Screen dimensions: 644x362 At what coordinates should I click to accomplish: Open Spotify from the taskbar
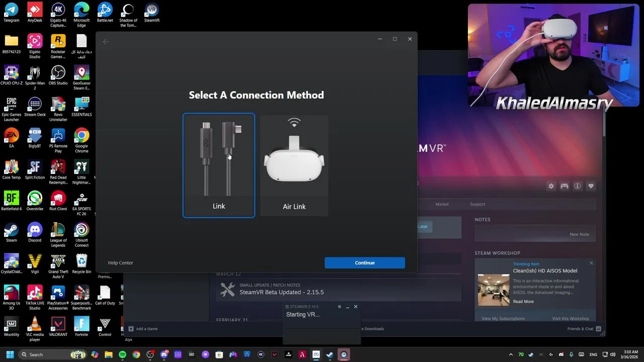(x=122, y=354)
